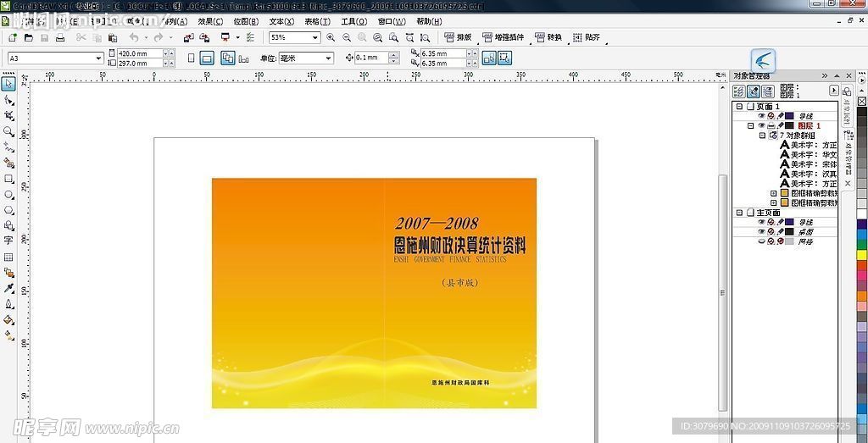Select the Outline pen tool
868x443 pixels.
(8, 304)
